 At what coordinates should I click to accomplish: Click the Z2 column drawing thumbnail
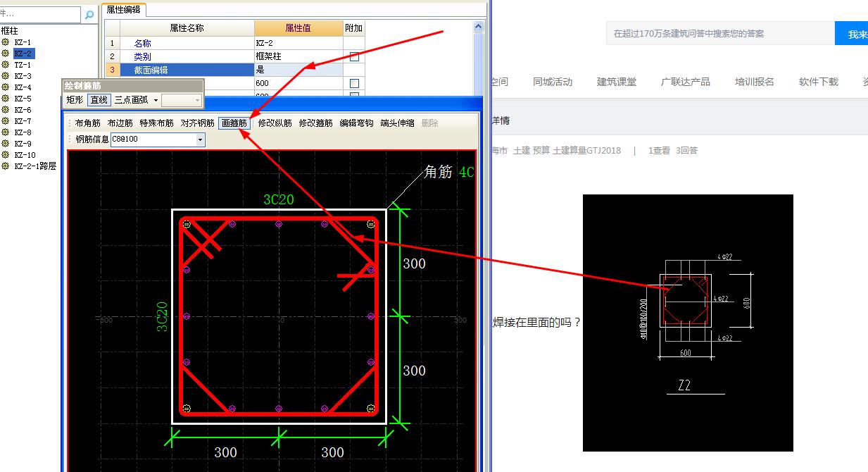tap(688, 323)
